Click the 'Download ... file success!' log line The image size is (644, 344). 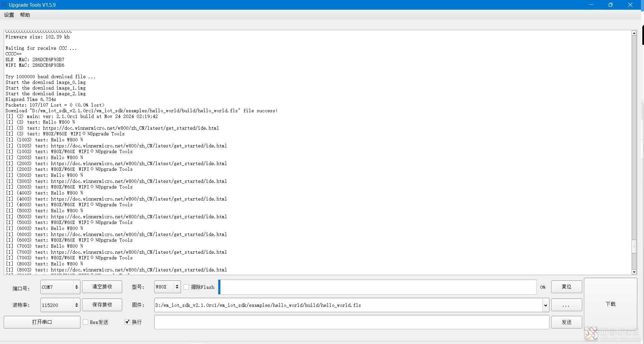(x=141, y=111)
